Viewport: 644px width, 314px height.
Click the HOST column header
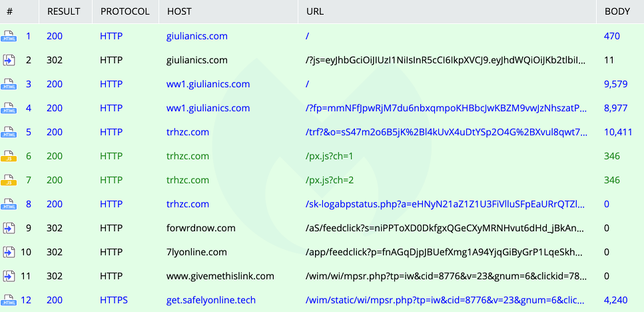click(x=180, y=12)
